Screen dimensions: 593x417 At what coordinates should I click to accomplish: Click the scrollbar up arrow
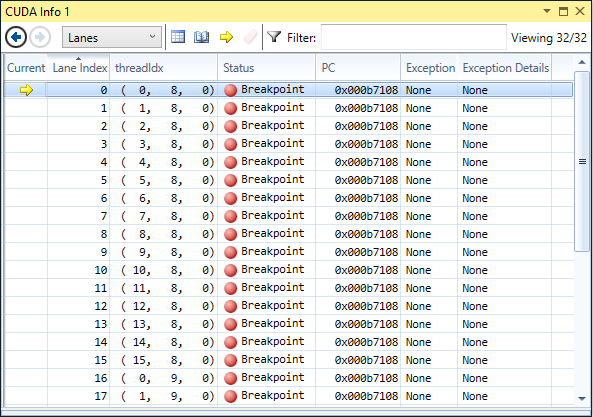[x=582, y=62]
